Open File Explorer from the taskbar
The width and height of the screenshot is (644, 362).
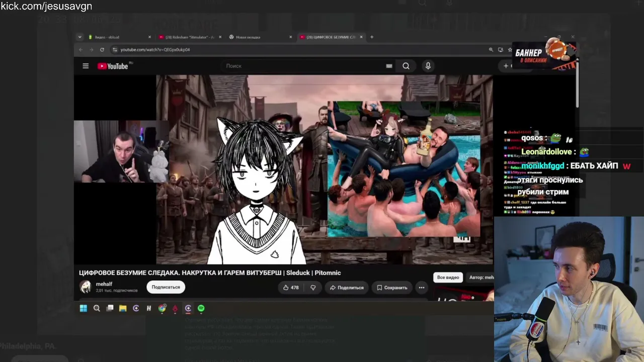click(x=123, y=308)
